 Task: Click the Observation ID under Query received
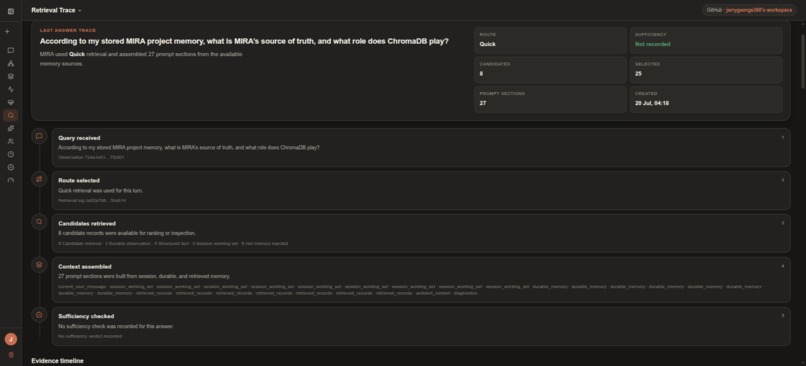[x=91, y=157]
